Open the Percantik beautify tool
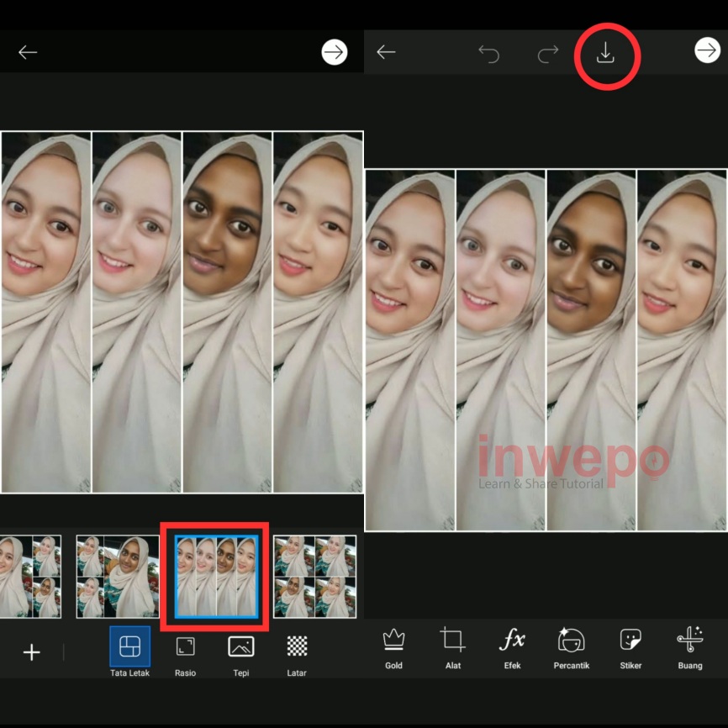Screen dimensions: 728x728 click(572, 647)
